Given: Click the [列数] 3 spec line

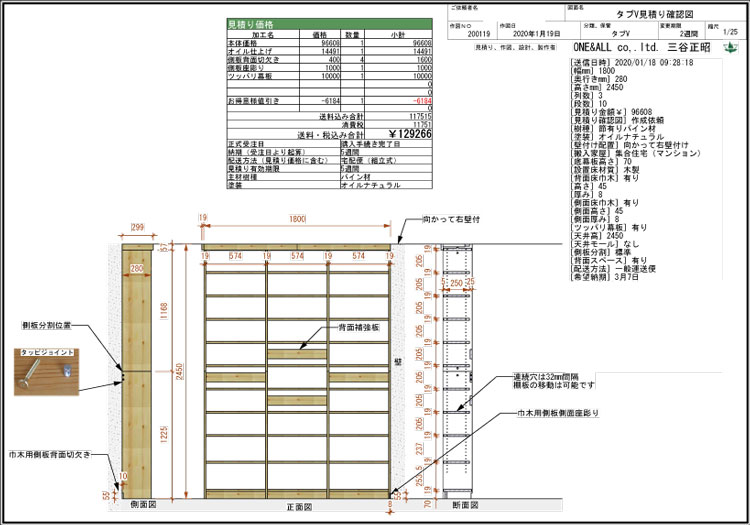Looking at the screenshot, I should click(587, 96).
